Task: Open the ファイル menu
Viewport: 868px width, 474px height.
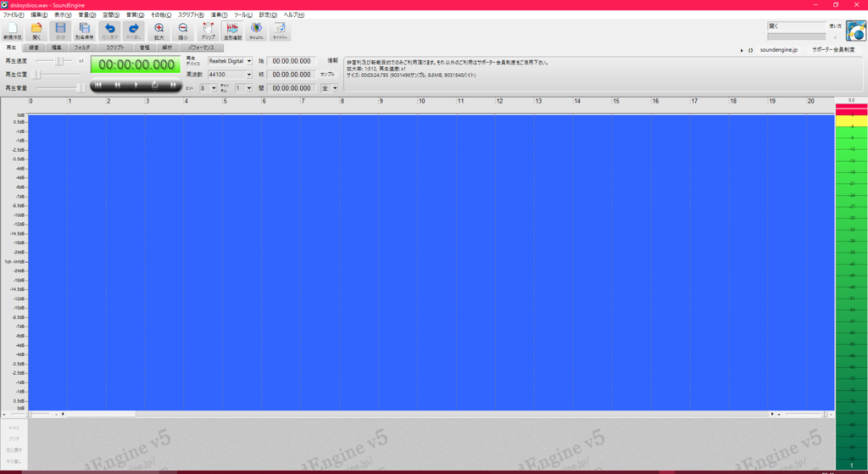Action: (14, 15)
